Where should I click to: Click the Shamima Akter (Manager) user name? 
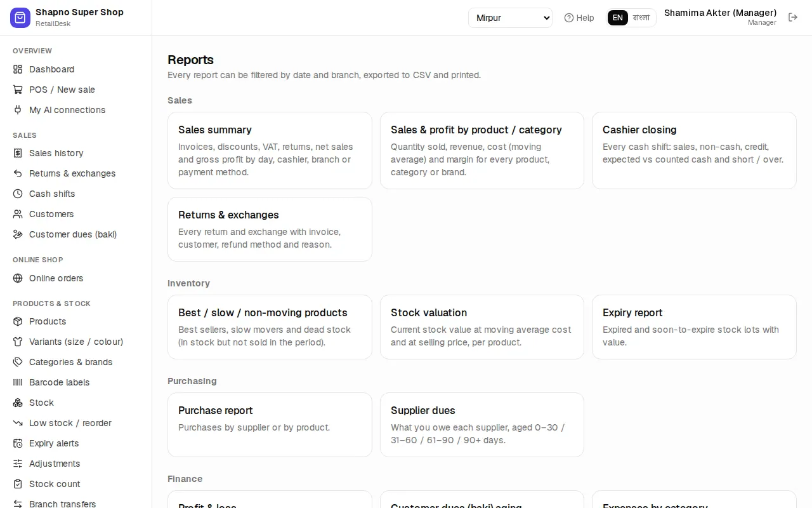pyautogui.click(x=720, y=13)
